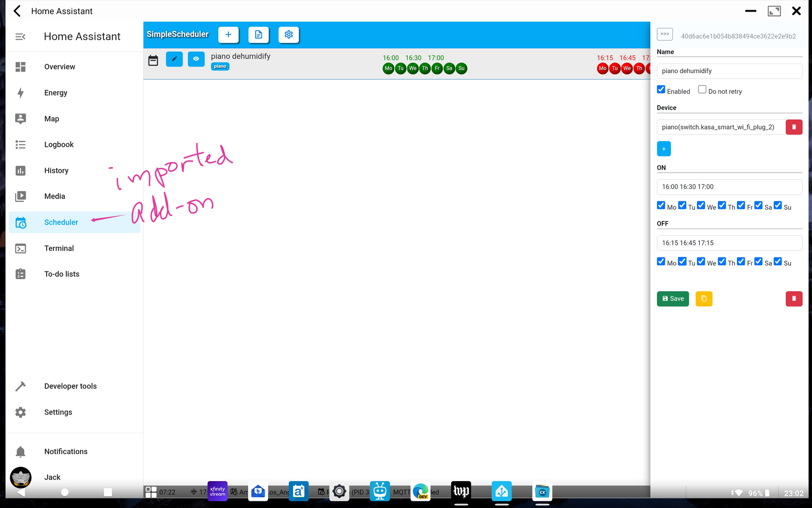
Task: Open Developer tools in the sidebar
Action: (x=70, y=386)
